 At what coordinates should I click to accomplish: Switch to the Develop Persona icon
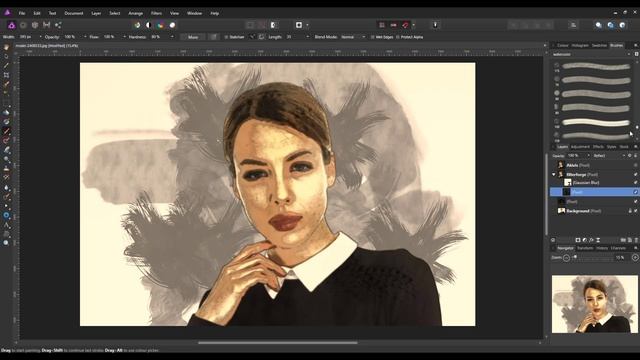tap(35, 25)
